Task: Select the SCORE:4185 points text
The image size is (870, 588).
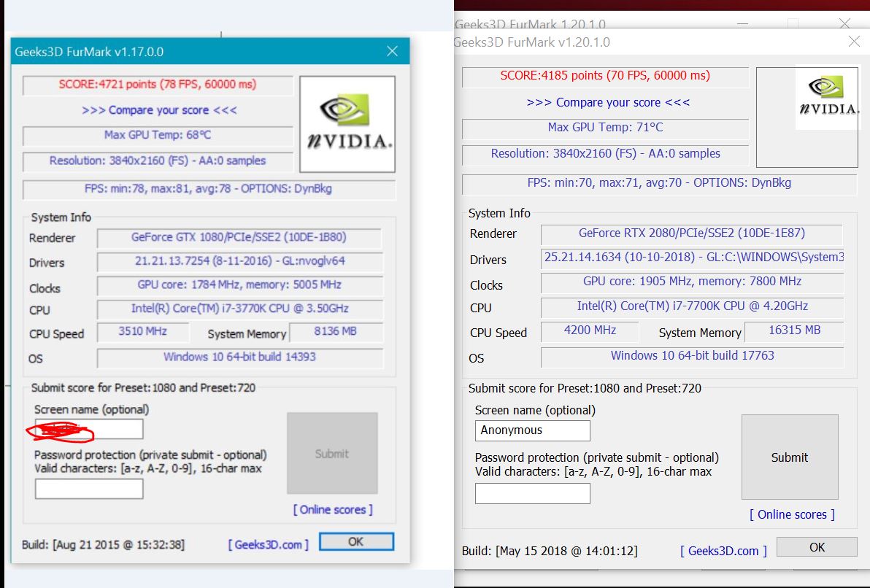Action: coord(605,75)
